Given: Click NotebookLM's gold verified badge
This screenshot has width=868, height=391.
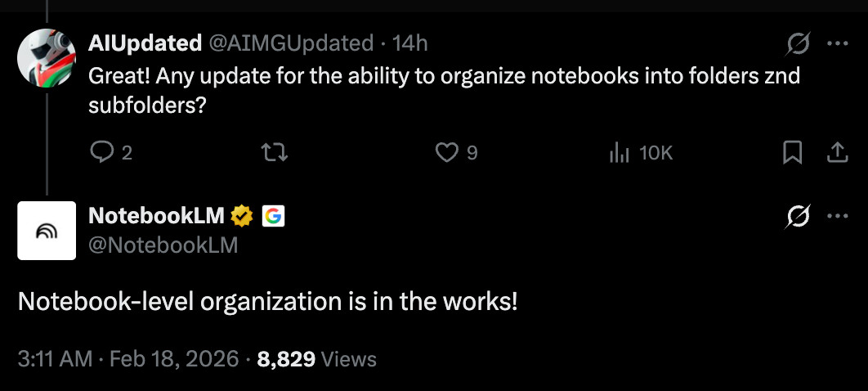Looking at the screenshot, I should [x=241, y=216].
